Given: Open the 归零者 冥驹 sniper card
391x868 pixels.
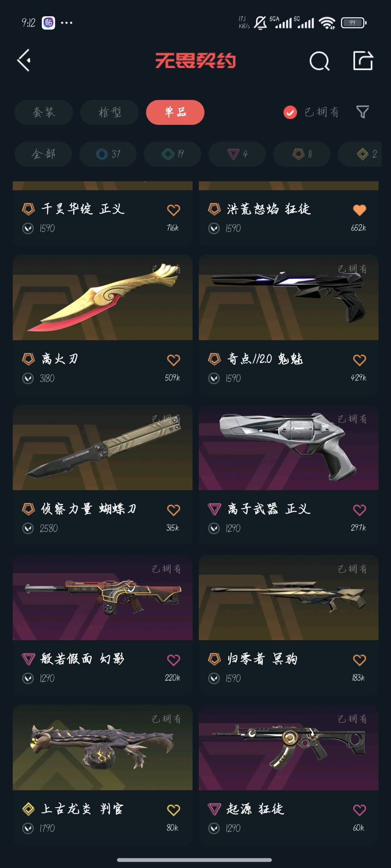Looking at the screenshot, I should coord(289,625).
